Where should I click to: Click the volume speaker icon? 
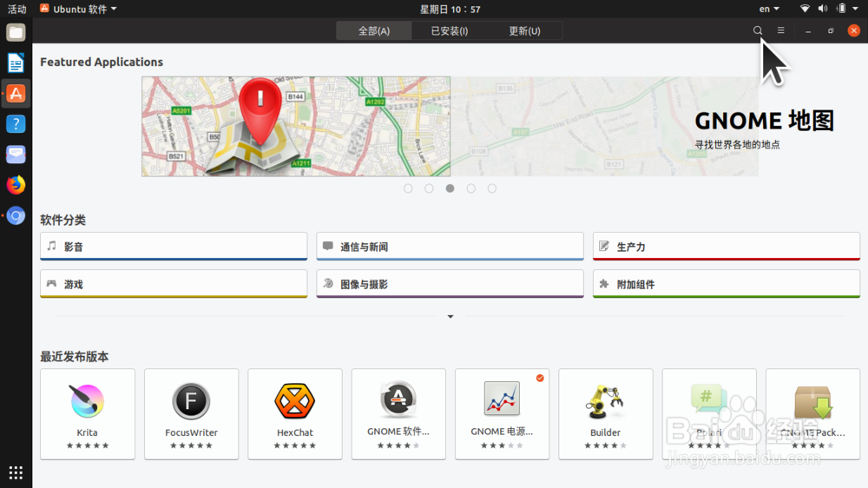pos(823,9)
